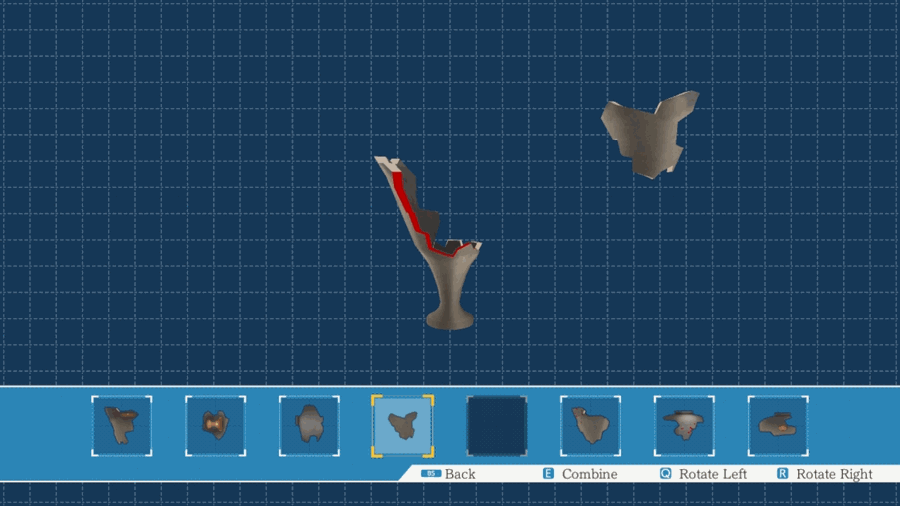
Task: Click the R key icon for Rotate Right
Action: 782,473
